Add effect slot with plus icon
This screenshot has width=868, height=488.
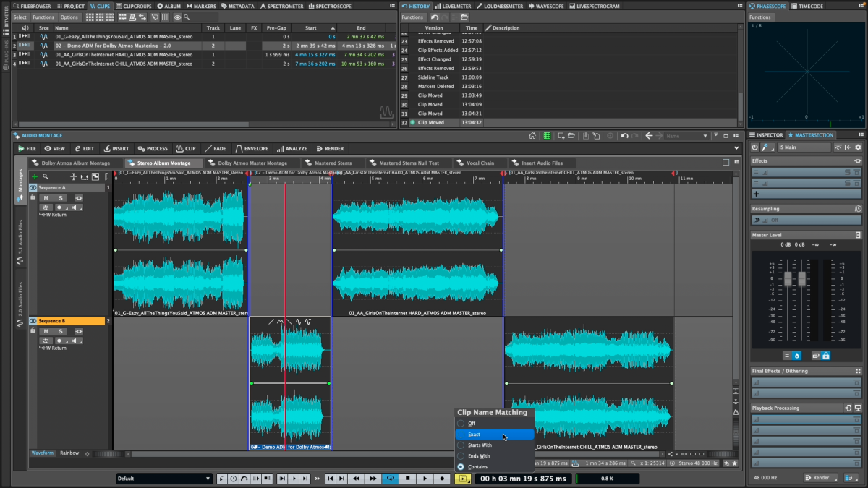[x=757, y=194]
